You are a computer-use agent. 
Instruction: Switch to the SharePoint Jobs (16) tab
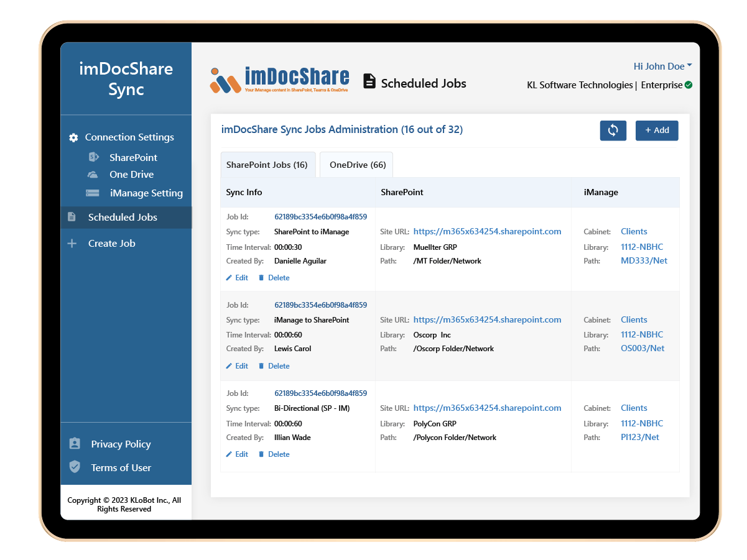click(x=267, y=165)
